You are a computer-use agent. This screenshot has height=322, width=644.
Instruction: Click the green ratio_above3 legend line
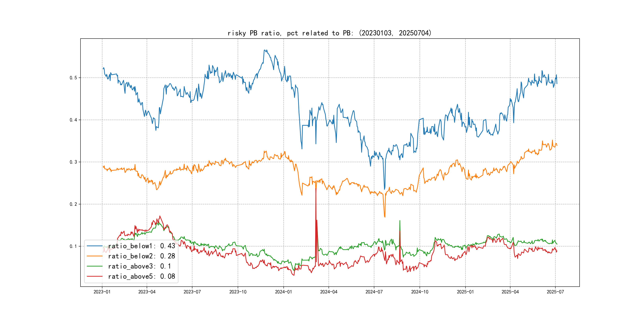pyautogui.click(x=94, y=266)
